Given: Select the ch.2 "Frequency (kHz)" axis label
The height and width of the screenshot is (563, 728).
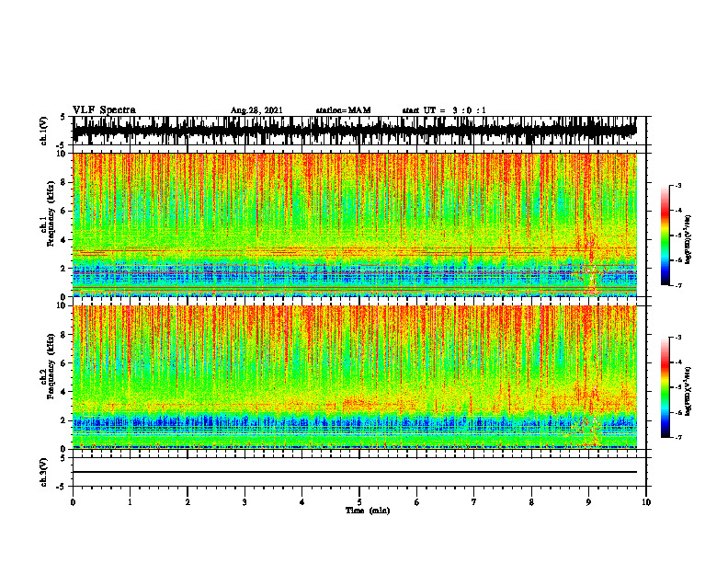Looking at the screenshot, I should click(51, 365).
